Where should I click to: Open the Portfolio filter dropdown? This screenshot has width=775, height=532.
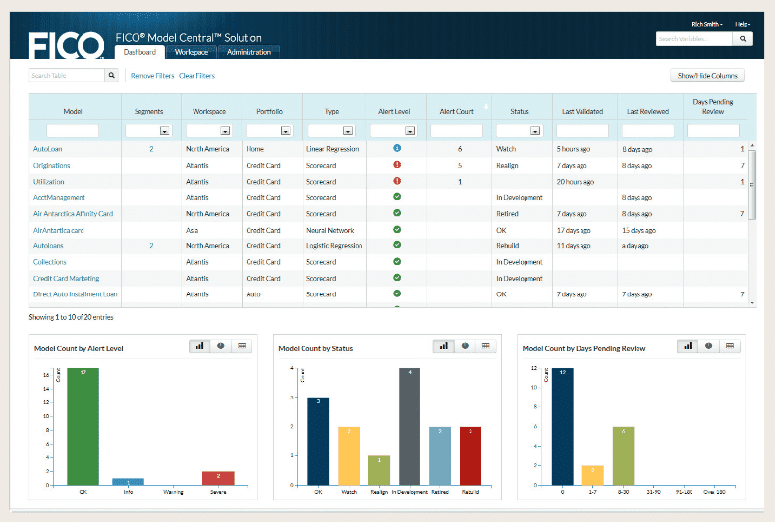click(x=285, y=131)
